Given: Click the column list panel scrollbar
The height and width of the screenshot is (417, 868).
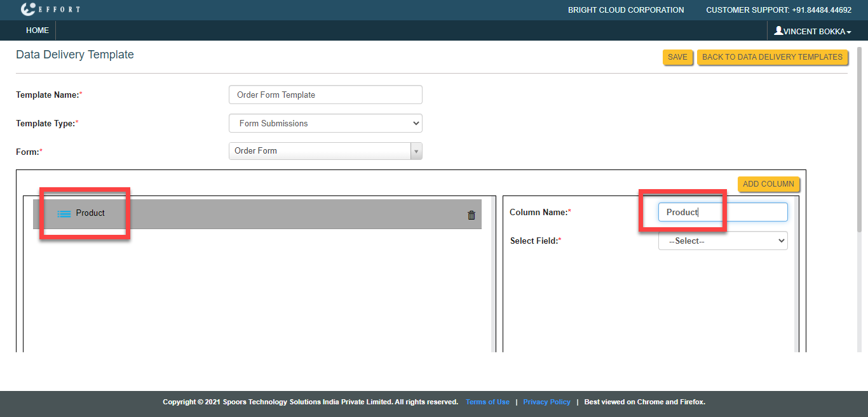Looking at the screenshot, I should pyautogui.click(x=494, y=273).
